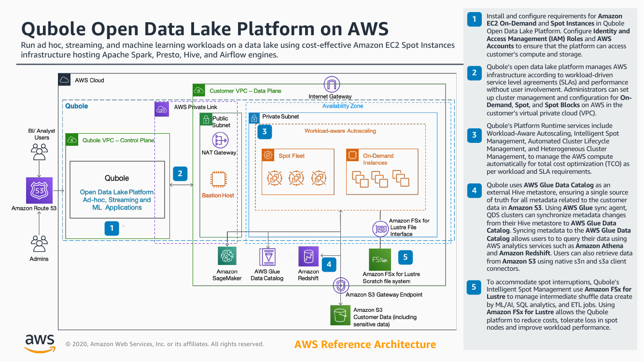Click the 'Bastion Host' label
Screen dimensions: 644x362
(x=218, y=195)
